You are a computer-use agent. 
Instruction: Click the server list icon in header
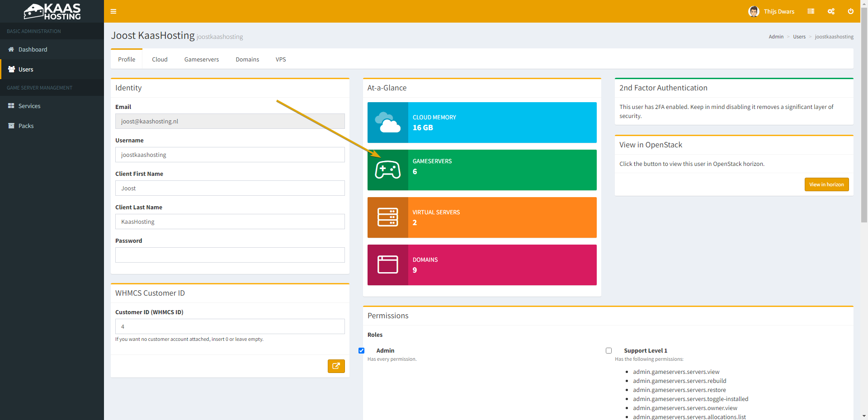(x=811, y=11)
